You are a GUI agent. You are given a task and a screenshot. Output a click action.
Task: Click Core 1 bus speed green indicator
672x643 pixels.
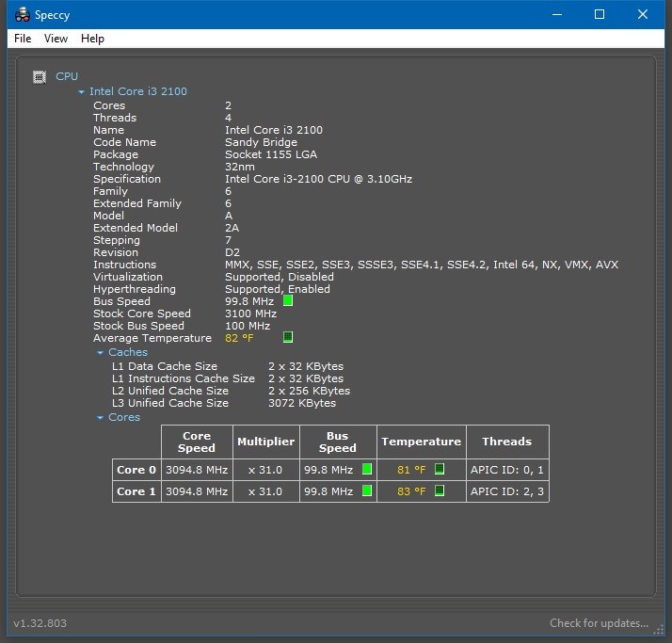click(367, 490)
